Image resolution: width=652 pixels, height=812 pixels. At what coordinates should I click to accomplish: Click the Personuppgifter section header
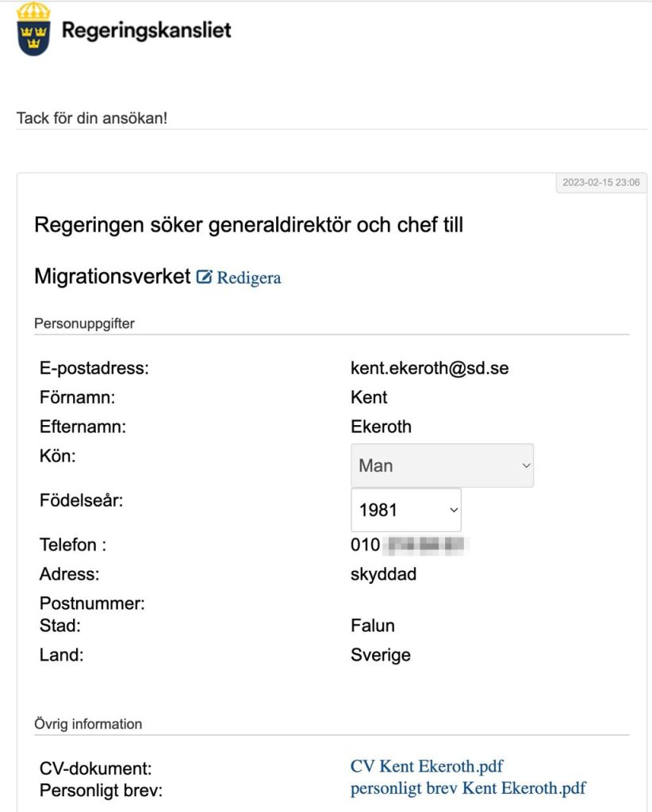(x=84, y=323)
